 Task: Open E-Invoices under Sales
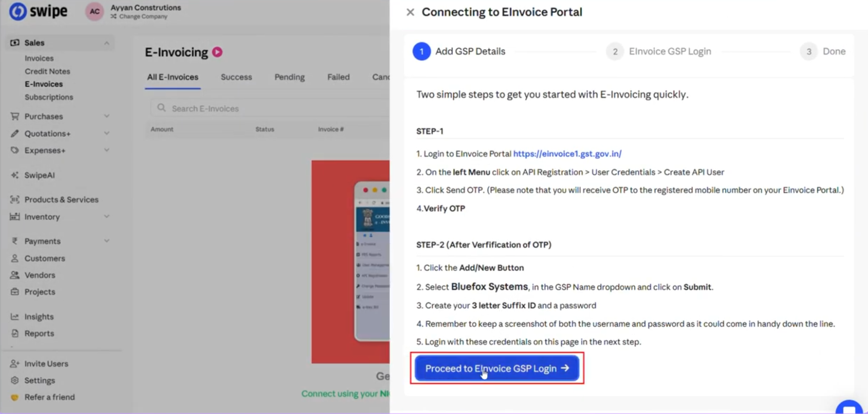(x=44, y=84)
